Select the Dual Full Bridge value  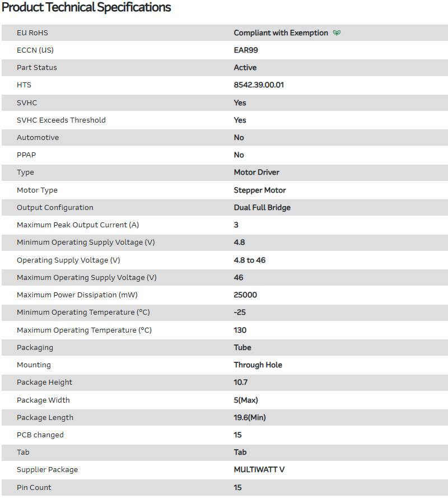coord(262,208)
